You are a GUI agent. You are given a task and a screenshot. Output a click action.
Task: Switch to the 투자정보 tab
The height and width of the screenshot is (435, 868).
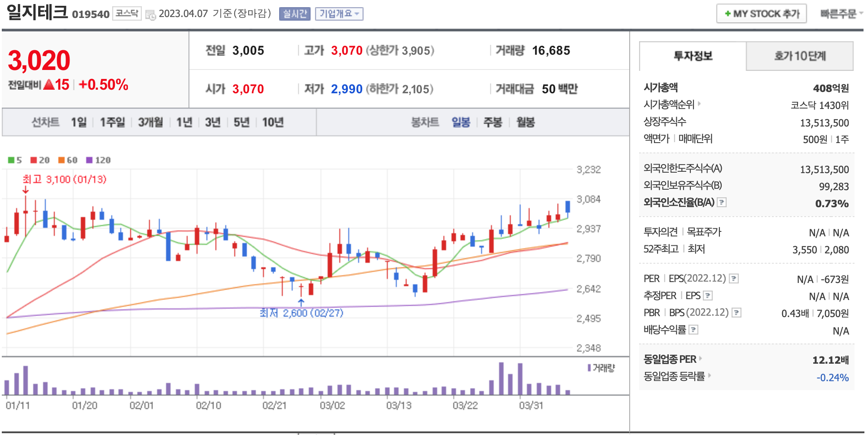tap(693, 56)
